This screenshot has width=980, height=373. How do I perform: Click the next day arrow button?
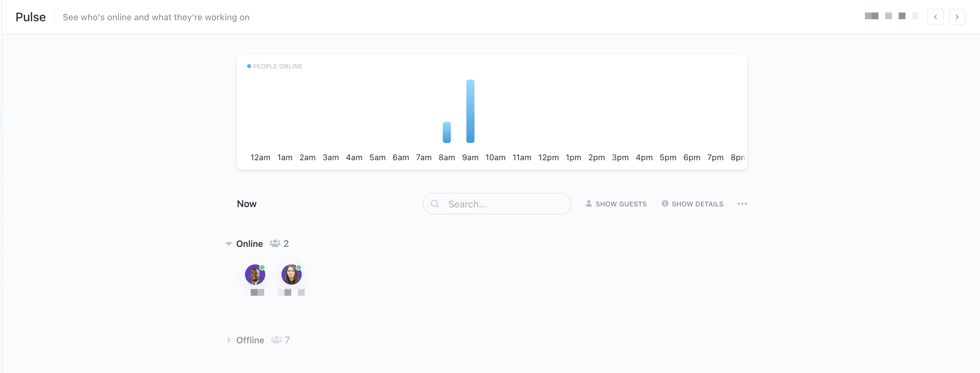956,17
